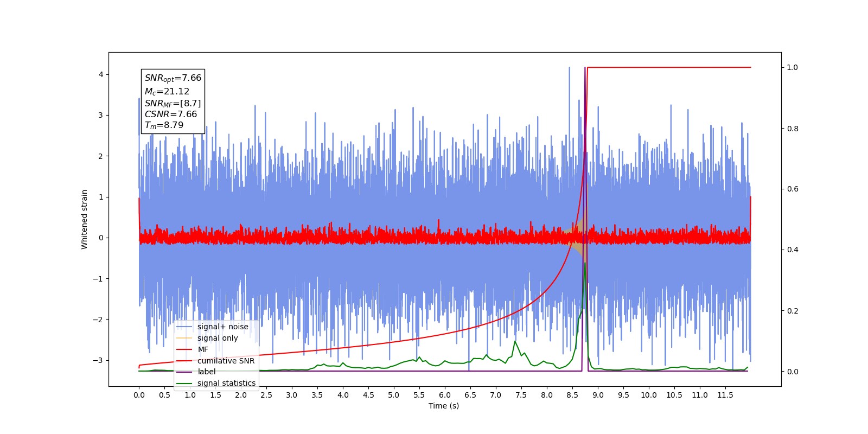This screenshot has width=868, height=434.
Task: Click the Tm=8.79 annotation text
Action: click(x=164, y=125)
